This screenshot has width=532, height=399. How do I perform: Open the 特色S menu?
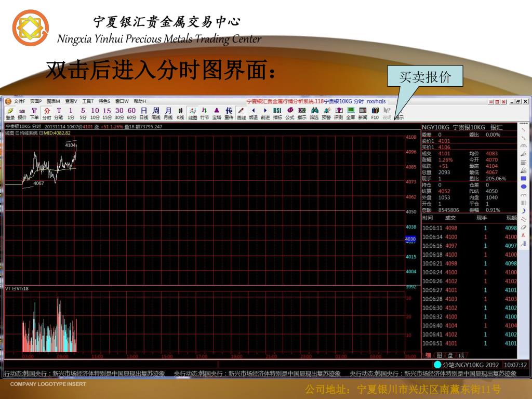[x=104, y=101]
